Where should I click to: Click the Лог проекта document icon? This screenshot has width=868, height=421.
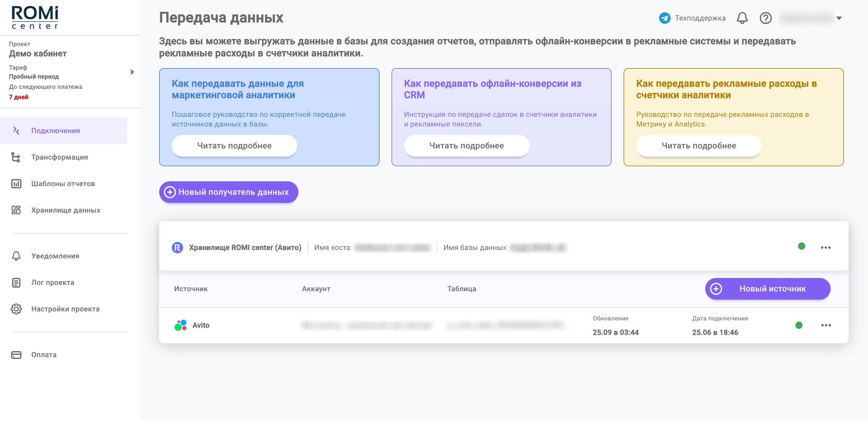pyautogui.click(x=16, y=283)
